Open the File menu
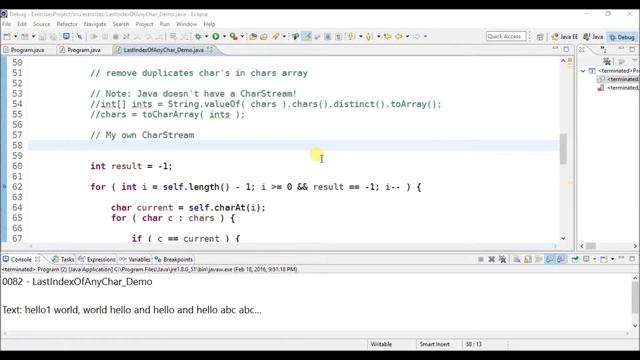This screenshot has width=640, height=360. click(7, 24)
